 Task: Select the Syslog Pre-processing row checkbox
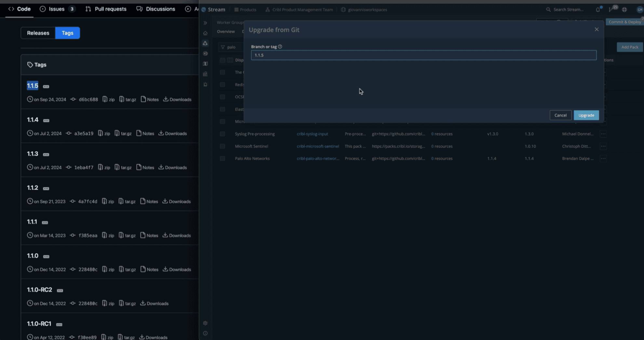(222, 134)
